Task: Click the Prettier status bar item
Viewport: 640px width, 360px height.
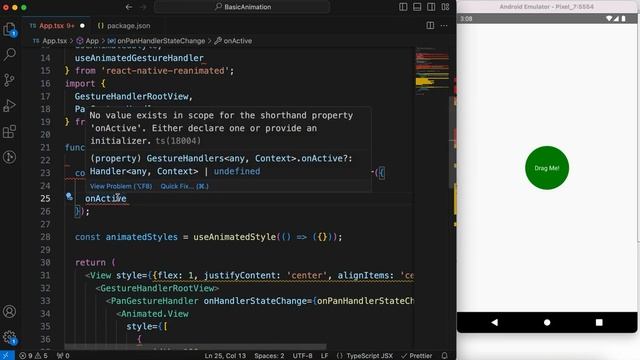Action: click(x=417, y=356)
